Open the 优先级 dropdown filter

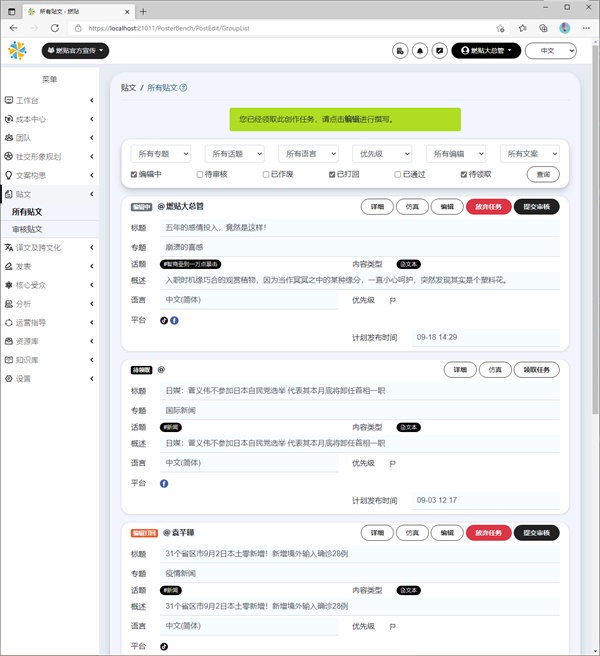coord(381,154)
